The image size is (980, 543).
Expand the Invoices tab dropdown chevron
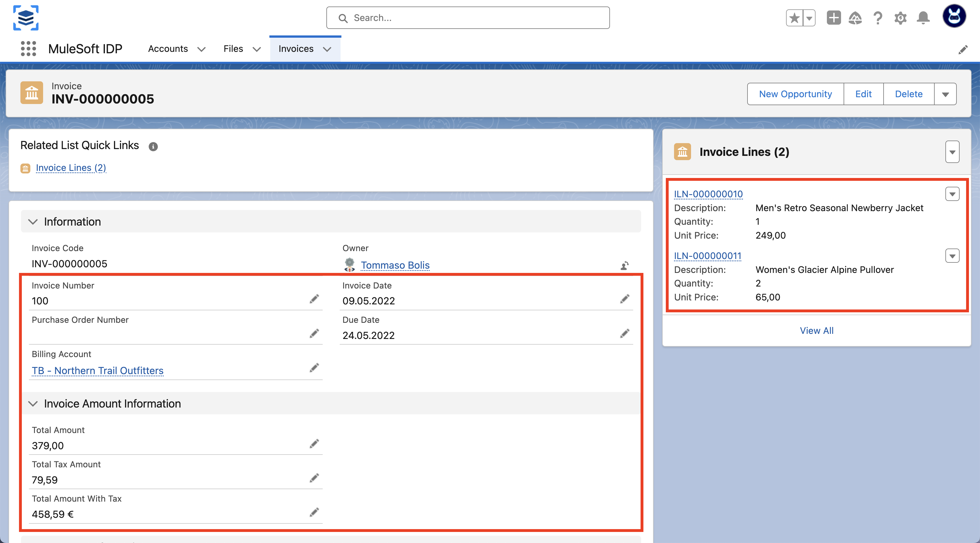click(x=327, y=49)
